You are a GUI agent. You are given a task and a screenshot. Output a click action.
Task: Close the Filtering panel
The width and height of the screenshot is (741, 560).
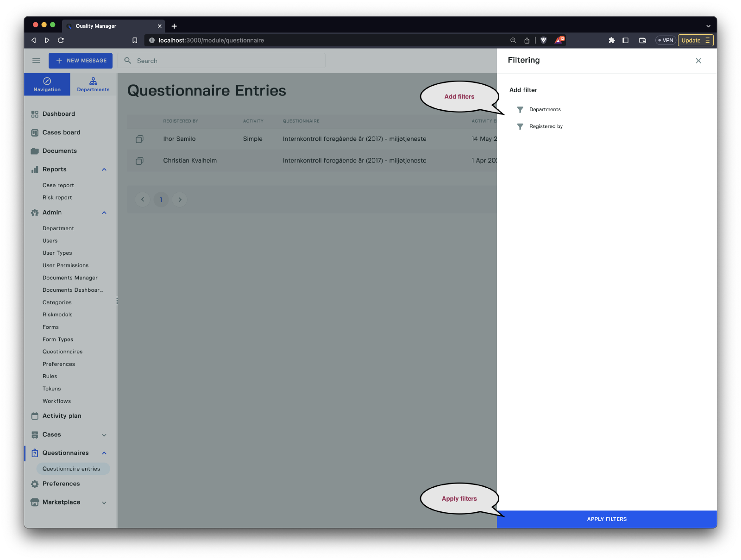pyautogui.click(x=698, y=61)
